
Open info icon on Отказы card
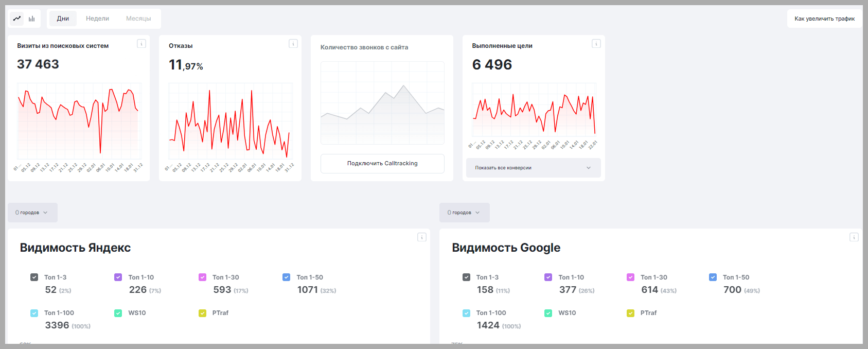coord(293,44)
